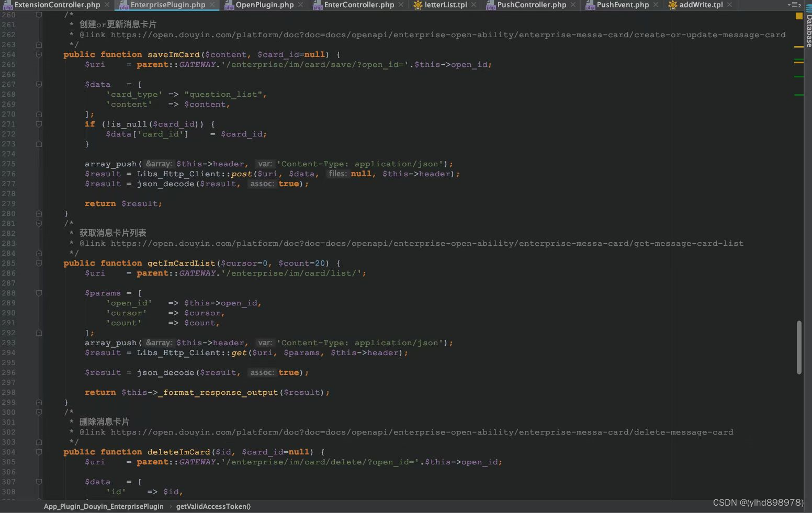Close the addWrite.tpl tab
812x513 pixels.
tap(729, 5)
